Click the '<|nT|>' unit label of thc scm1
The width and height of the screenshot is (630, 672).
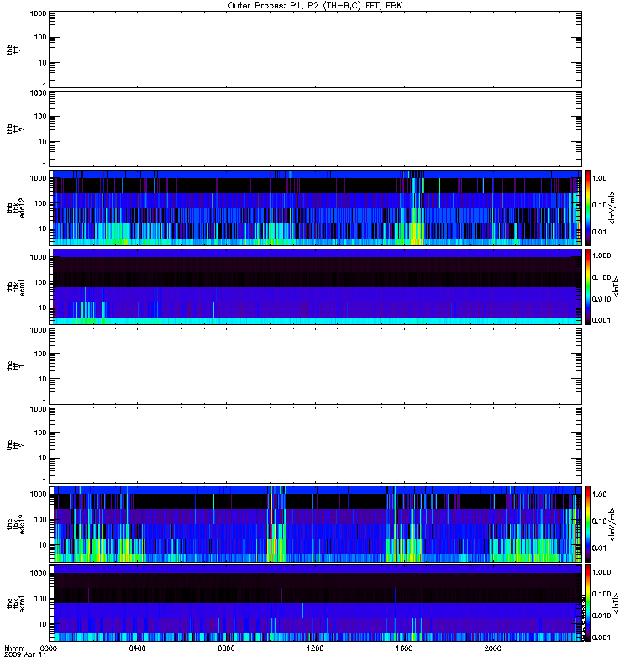(616, 603)
